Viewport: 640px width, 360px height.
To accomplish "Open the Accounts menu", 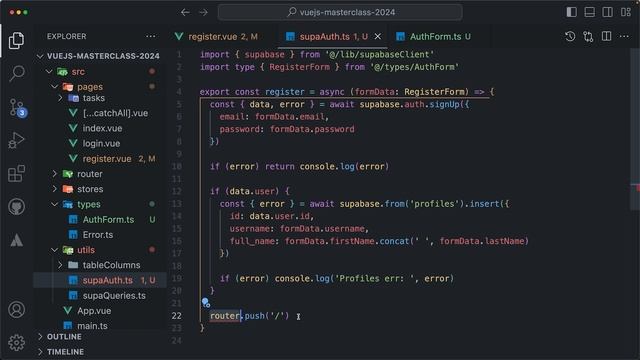I will tap(16, 310).
